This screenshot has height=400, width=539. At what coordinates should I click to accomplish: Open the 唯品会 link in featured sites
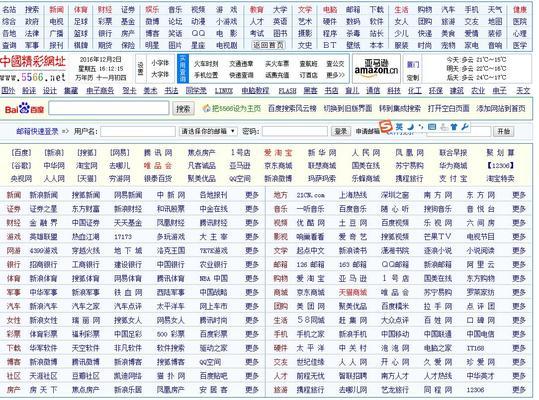[x=158, y=166]
